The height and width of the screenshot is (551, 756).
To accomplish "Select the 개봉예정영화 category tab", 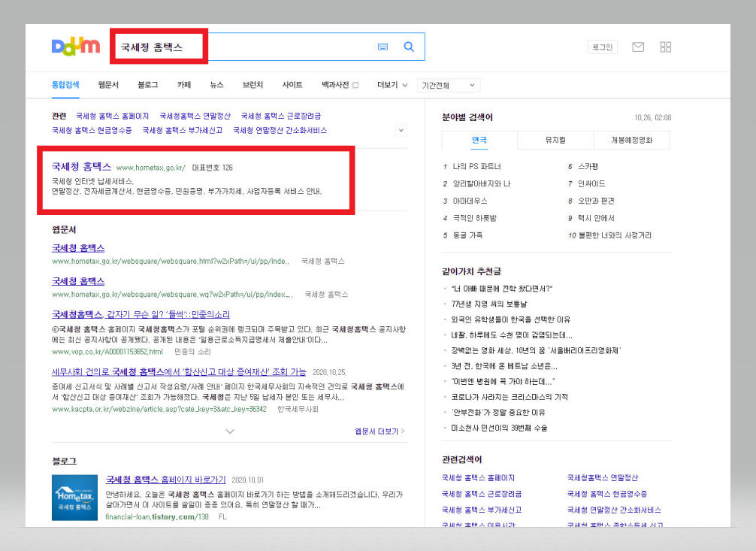I will (x=631, y=140).
